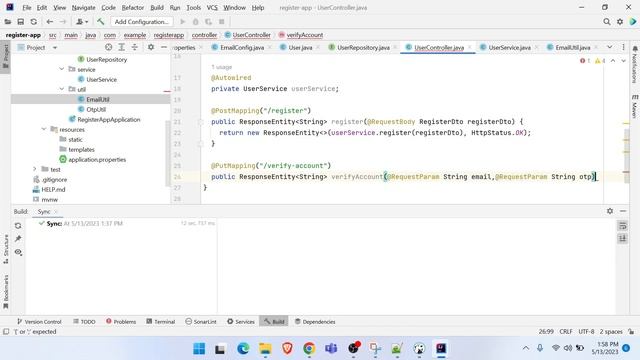Open the VCS menu

point(212,8)
